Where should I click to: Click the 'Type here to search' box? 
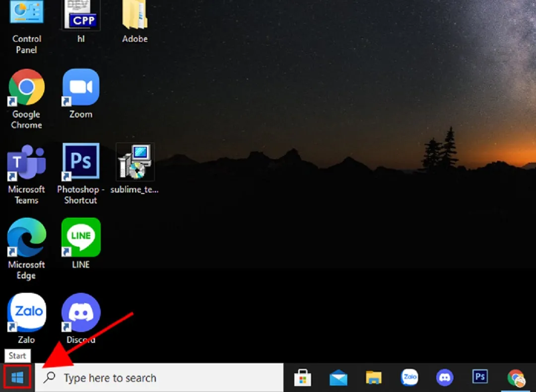point(159,378)
